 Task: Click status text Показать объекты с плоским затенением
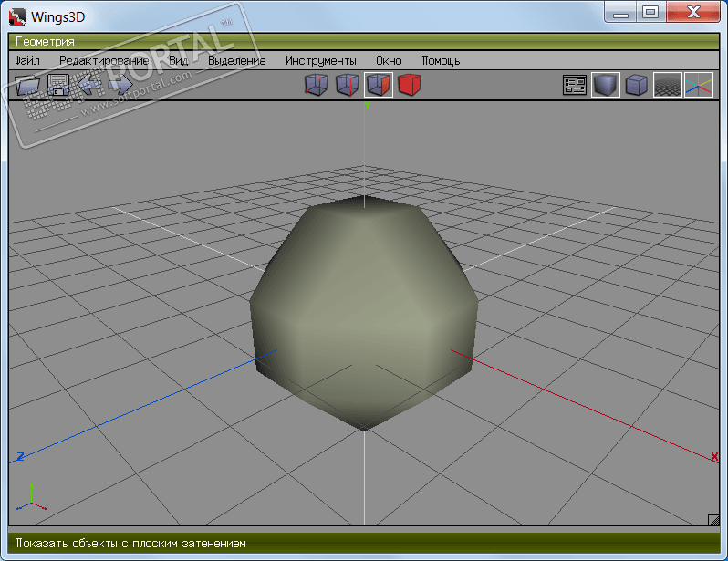tap(131, 544)
